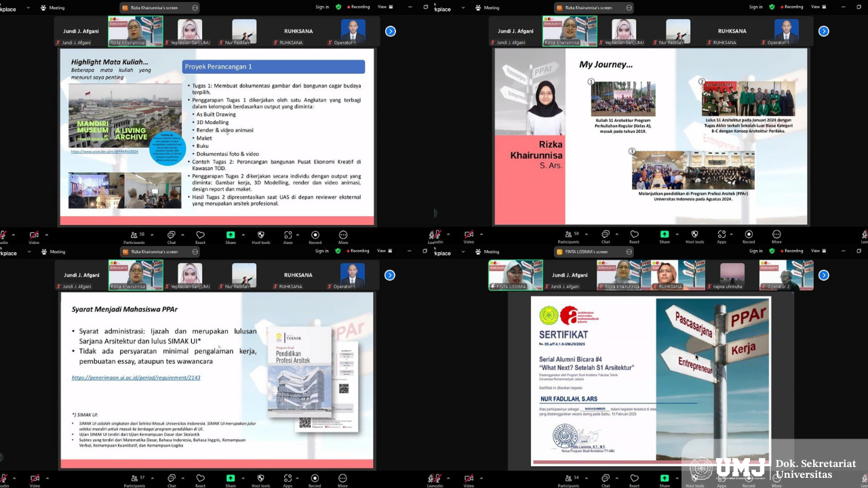The width and height of the screenshot is (868, 488).
Task: Open Participants below the My Journey slide
Action: pos(568,237)
